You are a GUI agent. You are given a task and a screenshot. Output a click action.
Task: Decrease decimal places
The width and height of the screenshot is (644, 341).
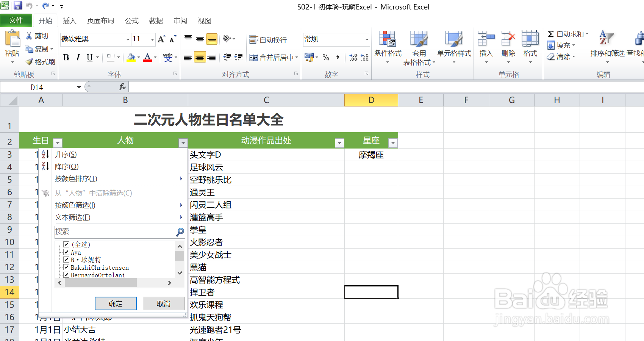tap(365, 57)
